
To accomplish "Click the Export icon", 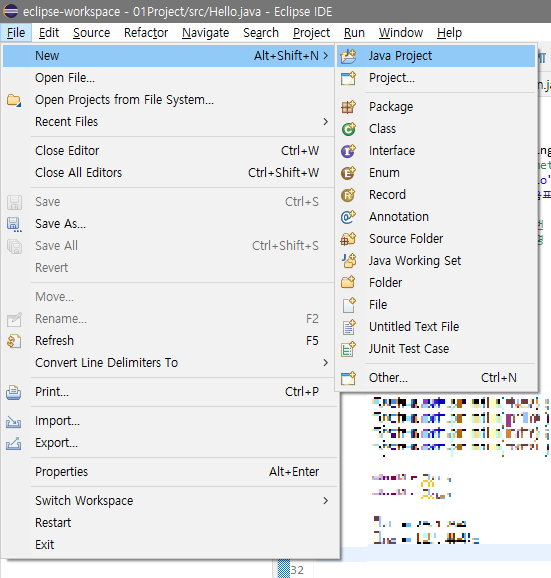I will (14, 443).
